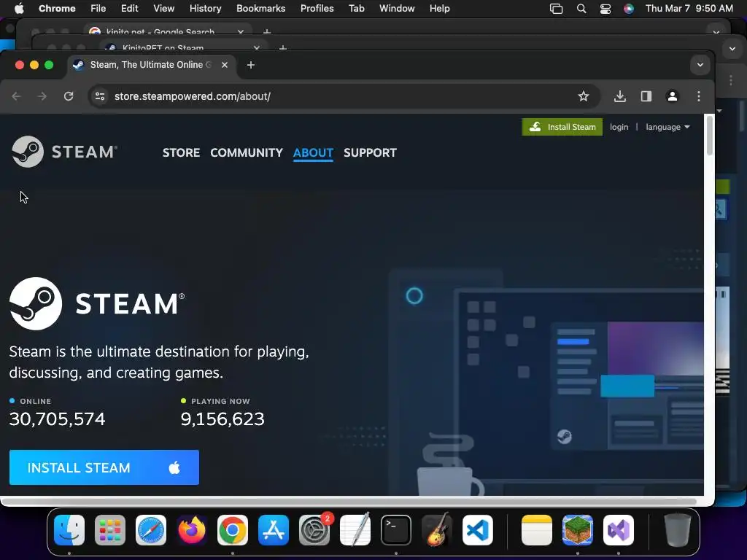The height and width of the screenshot is (560, 747).
Task: Open System Settings from the dock
Action: point(314,530)
